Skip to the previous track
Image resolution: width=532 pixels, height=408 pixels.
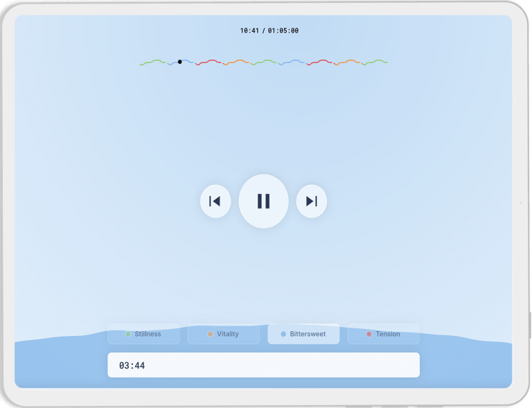click(x=215, y=201)
